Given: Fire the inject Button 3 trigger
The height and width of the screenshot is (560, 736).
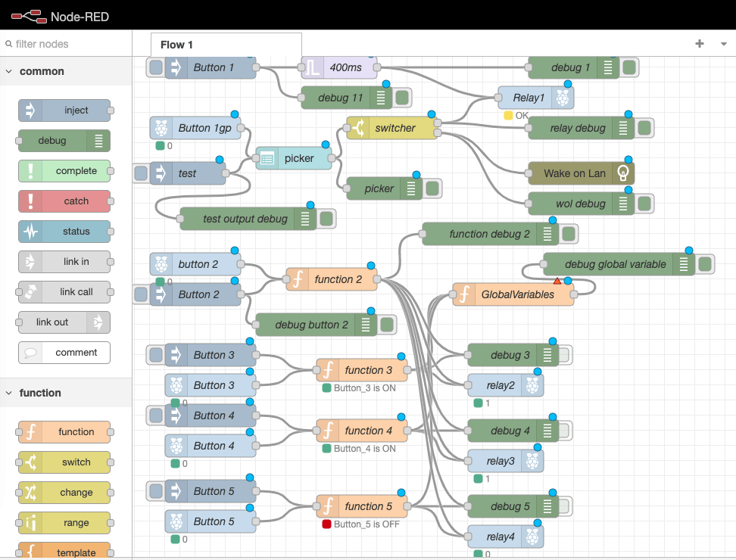Looking at the screenshot, I should click(156, 355).
